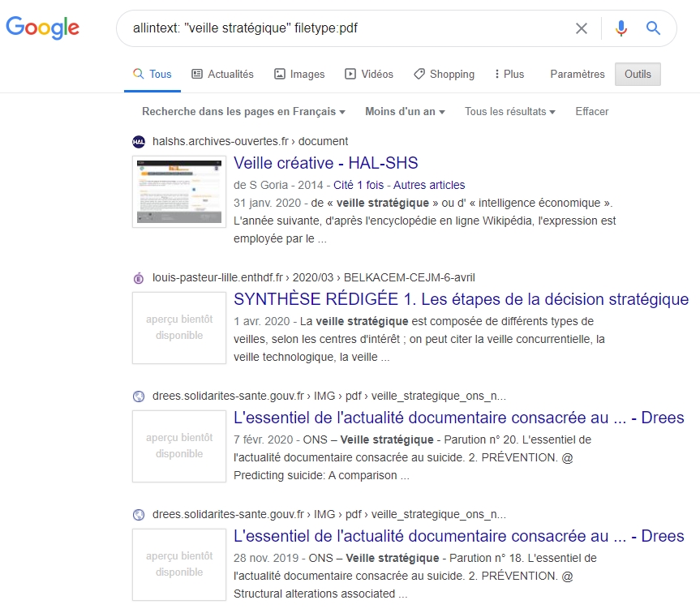Image resolution: width=700 pixels, height=613 pixels.
Task: Click the globe favicon of the 28 nov. 2019 Drees result
Action: [x=139, y=515]
